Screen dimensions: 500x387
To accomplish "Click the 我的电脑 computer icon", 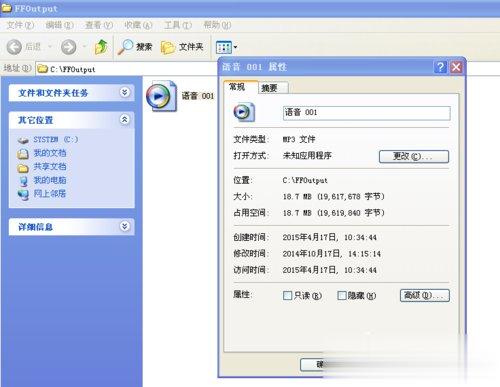I will [x=23, y=181].
